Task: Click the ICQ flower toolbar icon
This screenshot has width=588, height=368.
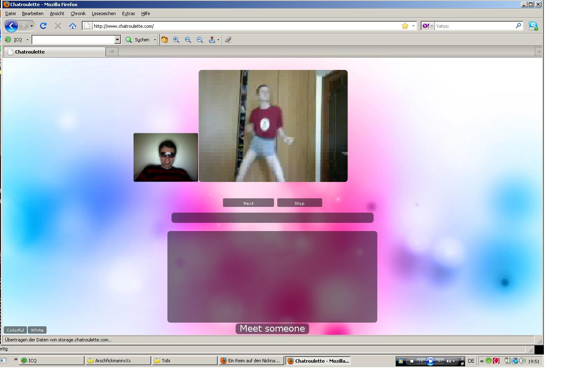Action: [x=8, y=40]
